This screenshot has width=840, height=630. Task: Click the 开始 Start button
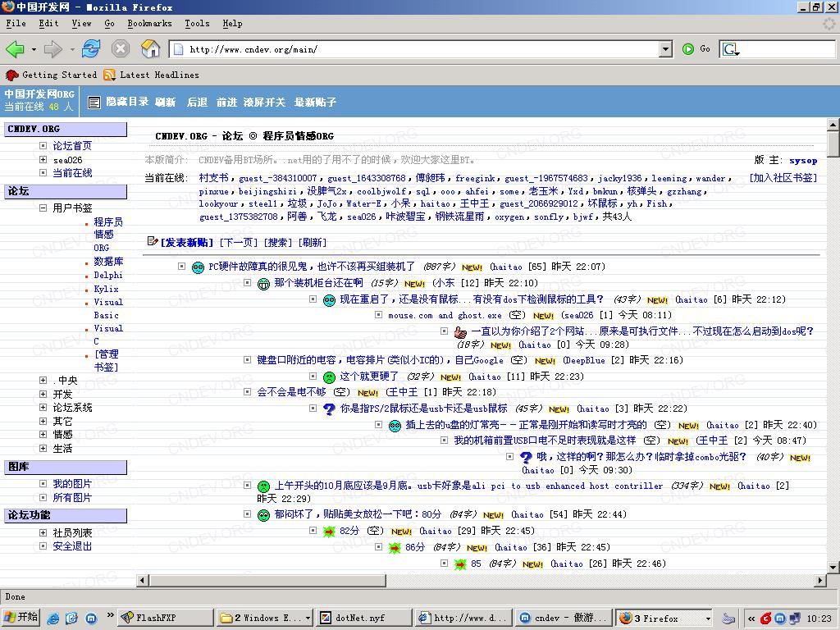pyautogui.click(x=21, y=618)
